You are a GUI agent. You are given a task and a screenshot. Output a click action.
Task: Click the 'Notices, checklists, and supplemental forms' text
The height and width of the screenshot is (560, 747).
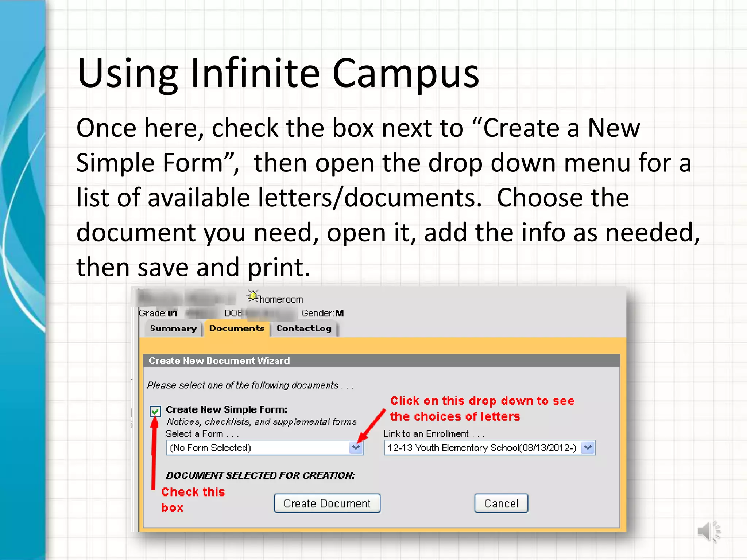pyautogui.click(x=262, y=422)
